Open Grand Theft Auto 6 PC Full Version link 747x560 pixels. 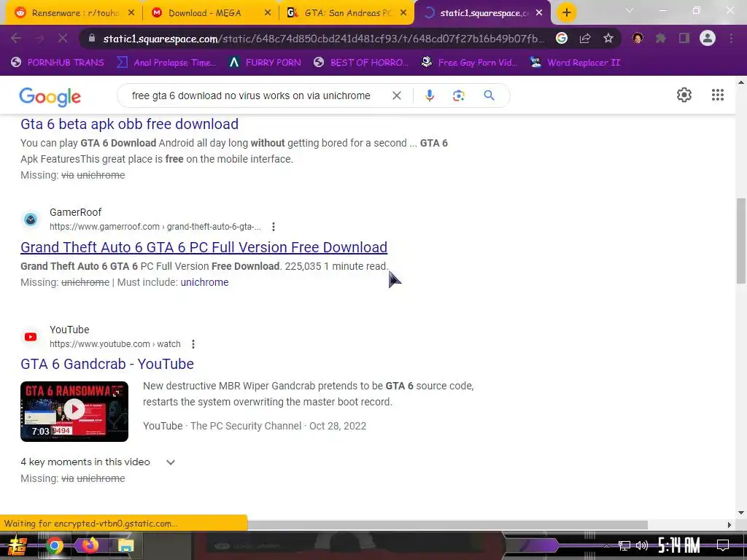204,247
